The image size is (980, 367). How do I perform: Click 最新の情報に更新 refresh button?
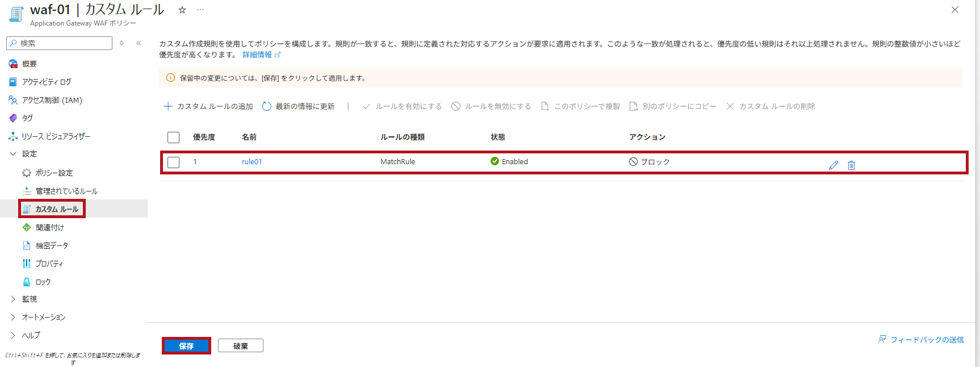[x=298, y=106]
